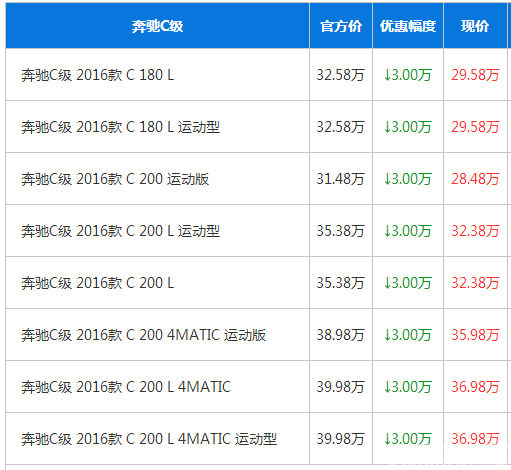Click the 奔驰C级 column header

click(157, 26)
